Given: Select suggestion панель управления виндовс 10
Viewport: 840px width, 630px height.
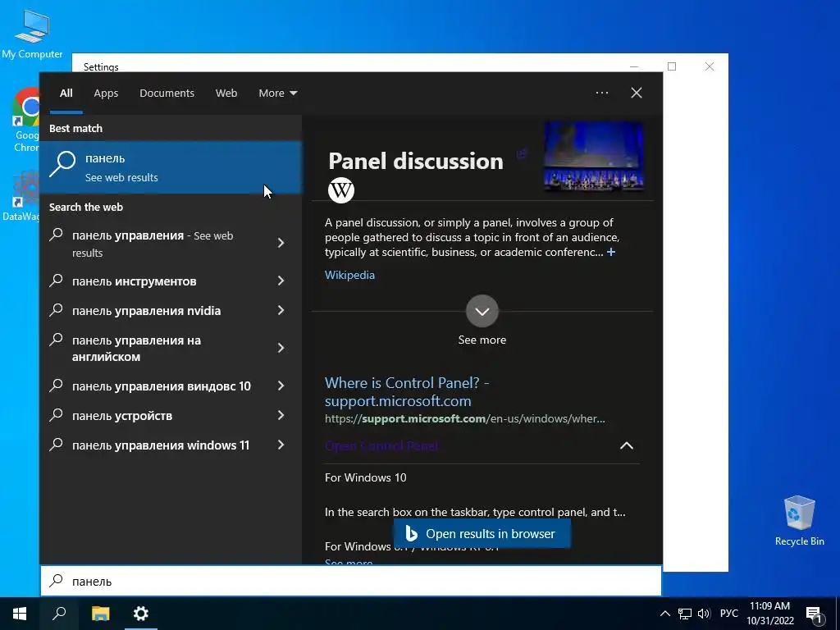Looking at the screenshot, I should click(162, 386).
